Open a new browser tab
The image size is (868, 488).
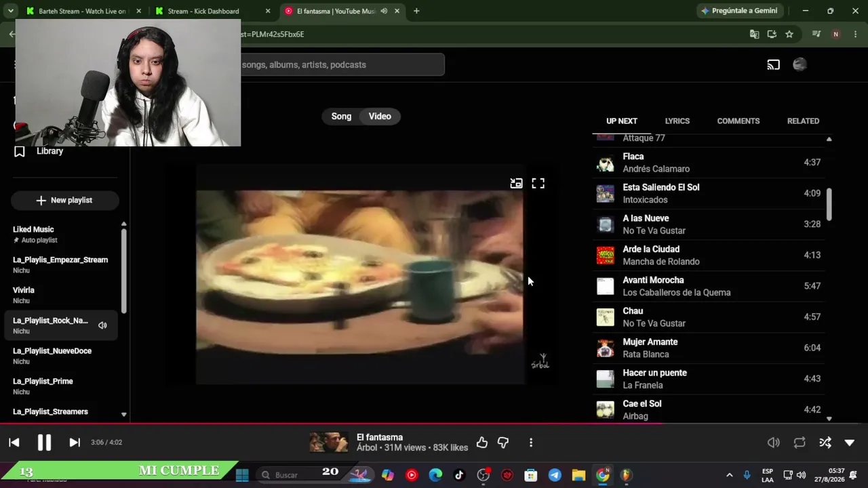click(416, 11)
